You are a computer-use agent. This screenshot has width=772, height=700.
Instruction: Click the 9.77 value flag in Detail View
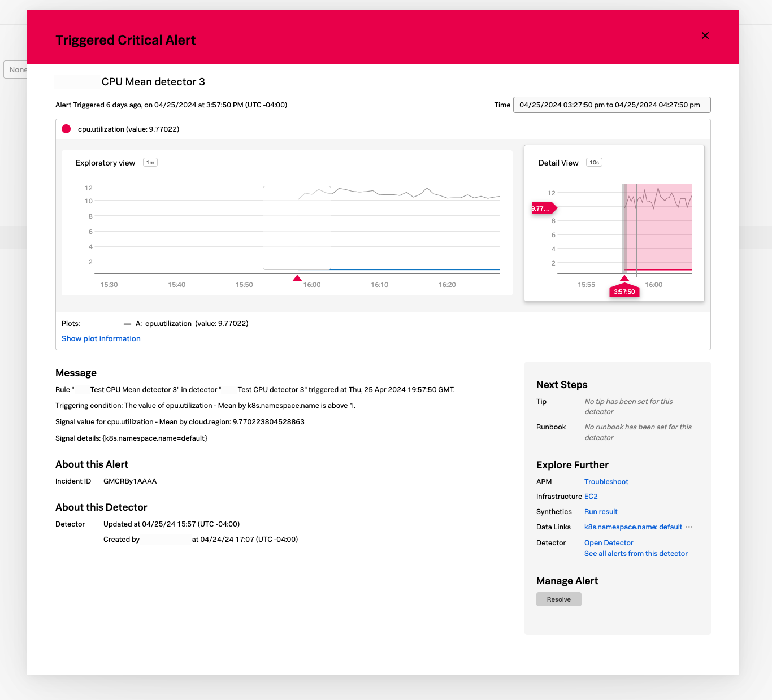click(x=543, y=208)
